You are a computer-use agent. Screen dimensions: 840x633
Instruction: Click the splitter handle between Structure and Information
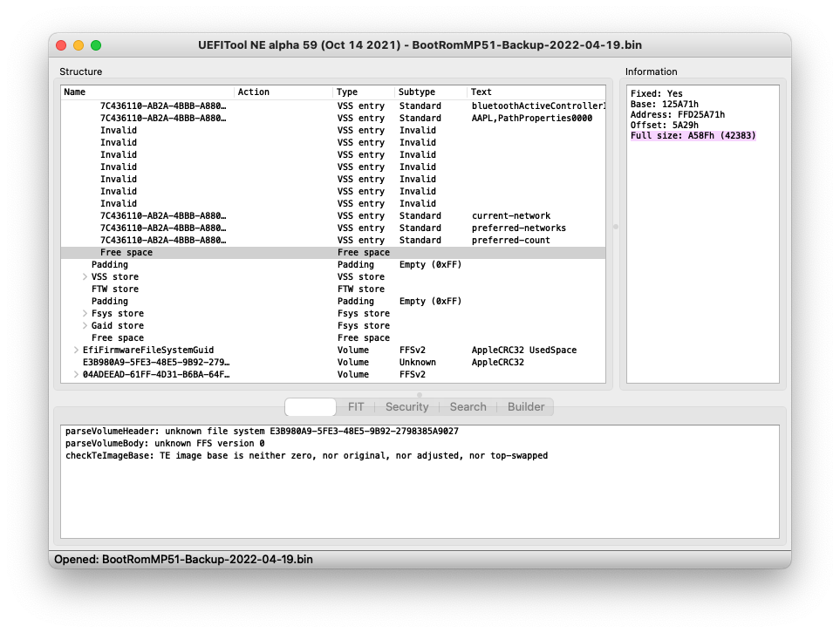click(616, 227)
